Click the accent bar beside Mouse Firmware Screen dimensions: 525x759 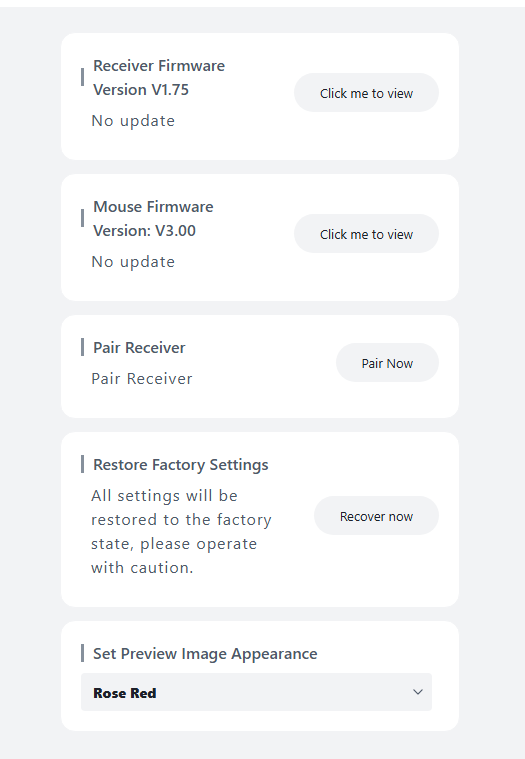82,218
